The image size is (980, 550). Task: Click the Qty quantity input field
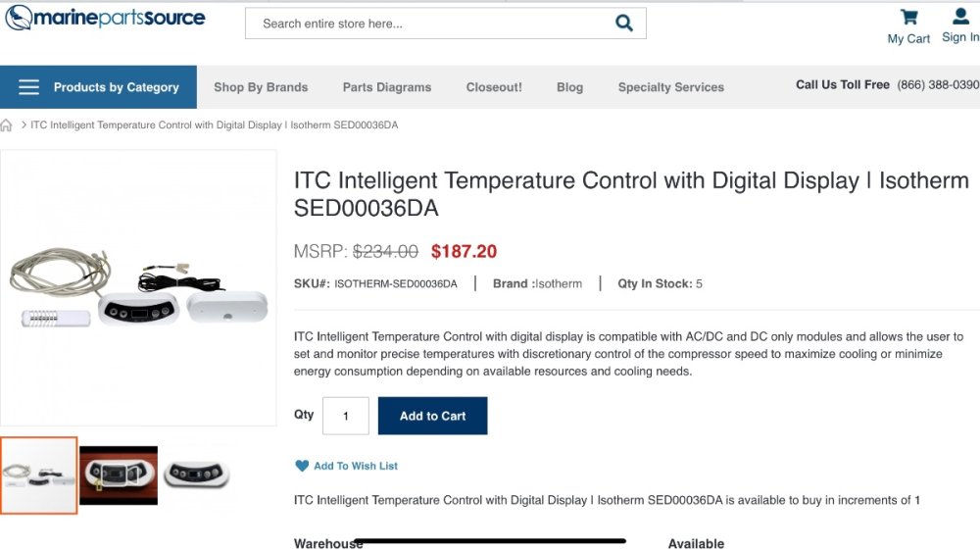(x=346, y=416)
